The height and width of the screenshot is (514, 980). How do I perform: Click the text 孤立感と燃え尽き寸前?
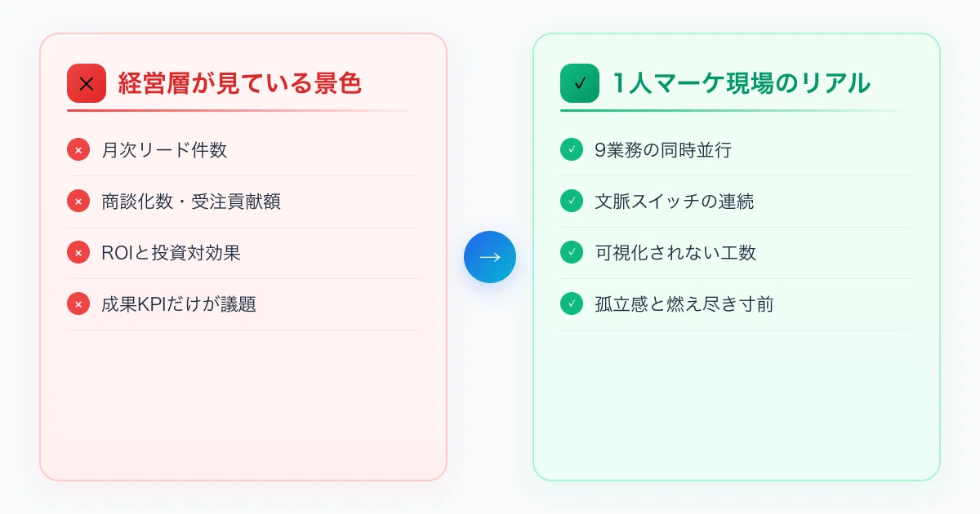pyautogui.click(x=684, y=304)
